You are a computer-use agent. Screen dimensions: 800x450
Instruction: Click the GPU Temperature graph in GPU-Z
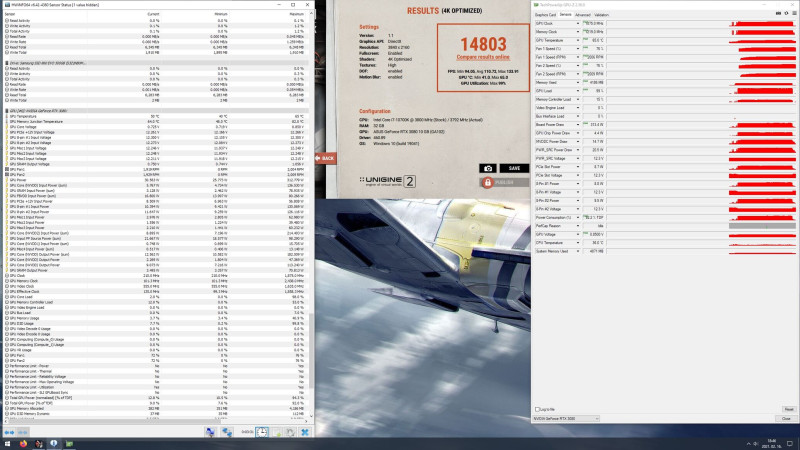pos(701,40)
